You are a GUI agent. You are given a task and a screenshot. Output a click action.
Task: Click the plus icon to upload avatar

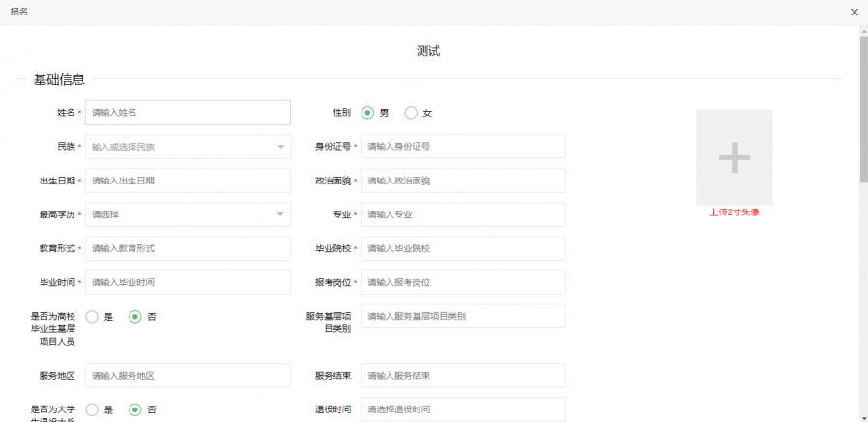click(x=734, y=157)
